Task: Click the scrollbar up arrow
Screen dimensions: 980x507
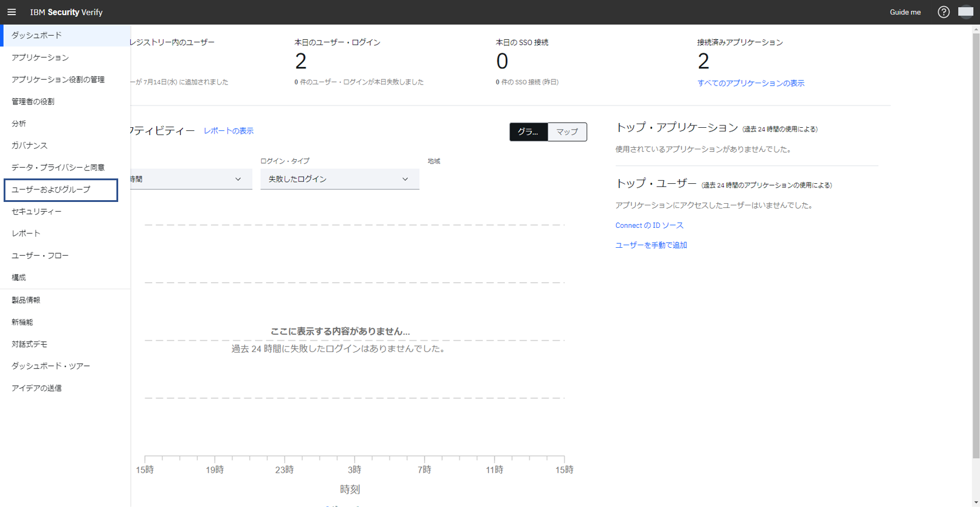Action: coord(976,29)
